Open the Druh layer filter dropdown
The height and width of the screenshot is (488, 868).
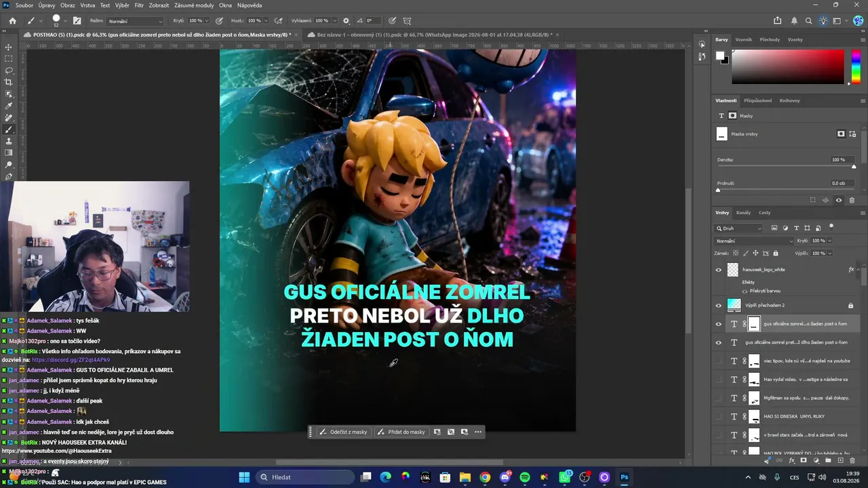pyautogui.click(x=739, y=228)
